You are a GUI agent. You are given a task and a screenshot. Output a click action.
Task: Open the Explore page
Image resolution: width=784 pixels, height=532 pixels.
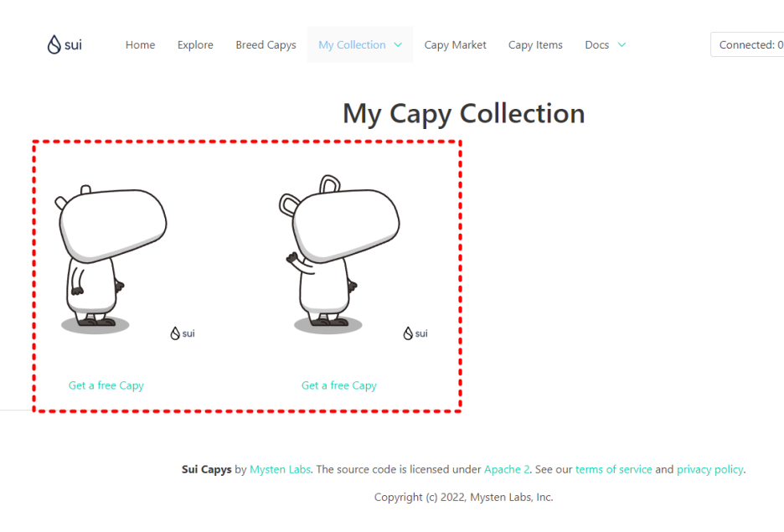point(195,45)
